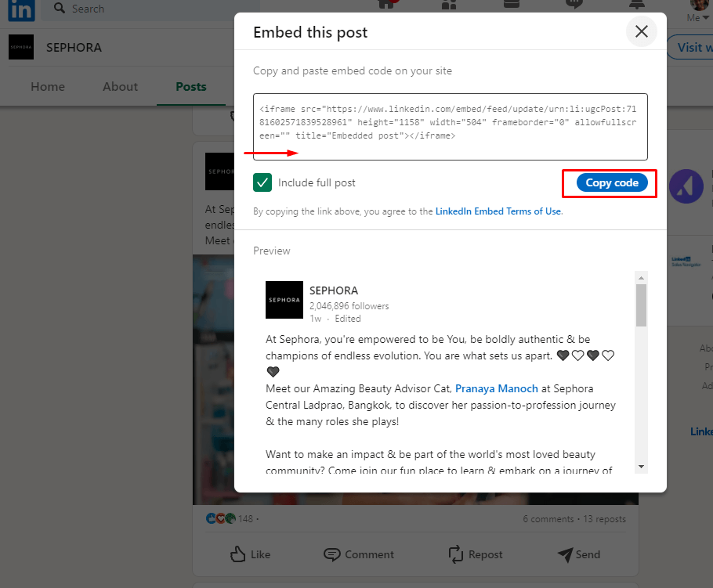This screenshot has height=588, width=713.
Task: Click the search magnifier icon
Action: click(x=59, y=9)
